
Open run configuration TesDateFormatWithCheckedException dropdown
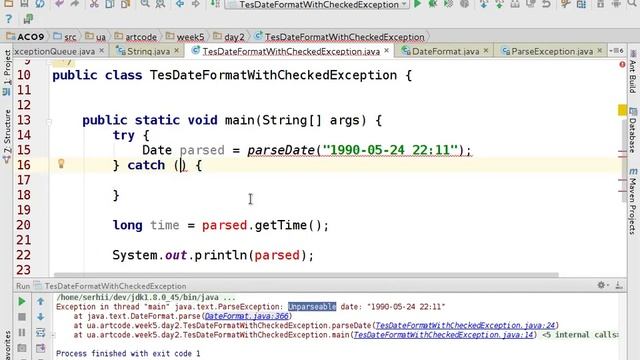(x=317, y=4)
